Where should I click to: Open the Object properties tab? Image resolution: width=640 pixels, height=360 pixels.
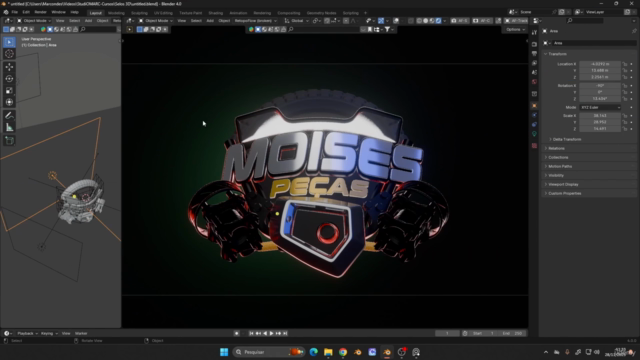(534, 106)
